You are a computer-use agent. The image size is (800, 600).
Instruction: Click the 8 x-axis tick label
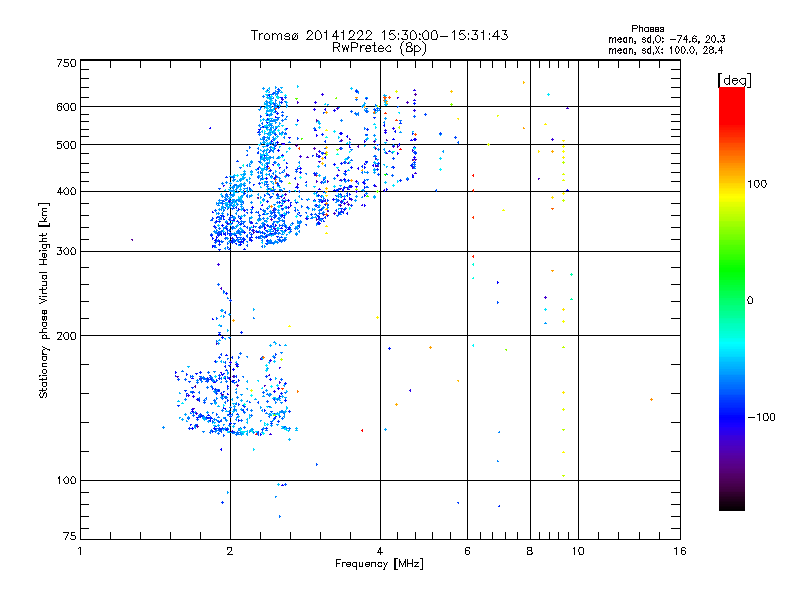coord(530,551)
